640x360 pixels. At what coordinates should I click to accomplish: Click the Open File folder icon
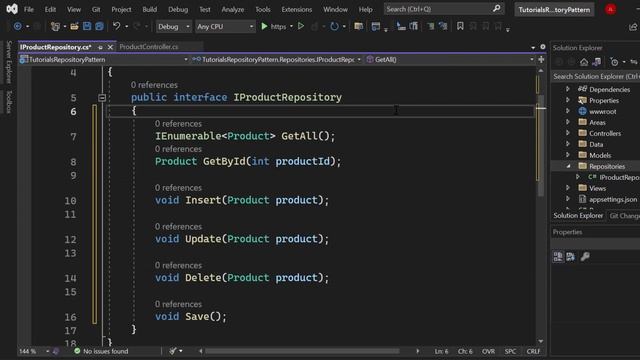coord(74,27)
